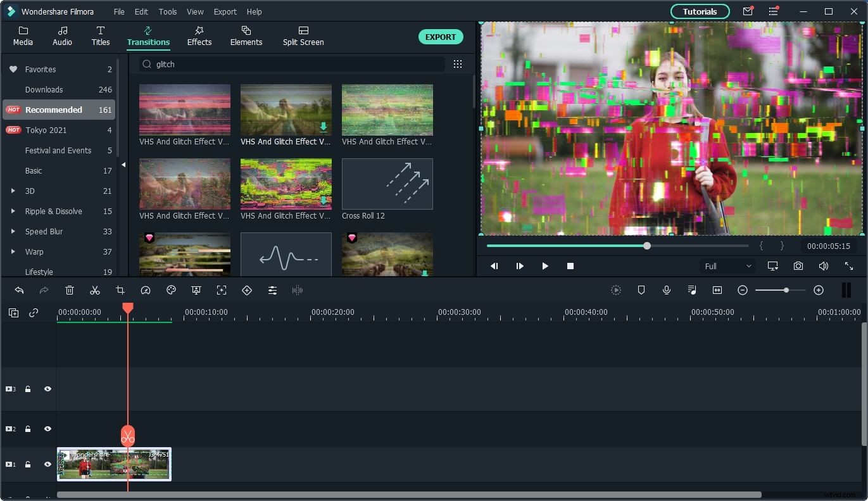868x501 pixels.
Task: Click the Record voiceover microphone icon
Action: pos(666,290)
